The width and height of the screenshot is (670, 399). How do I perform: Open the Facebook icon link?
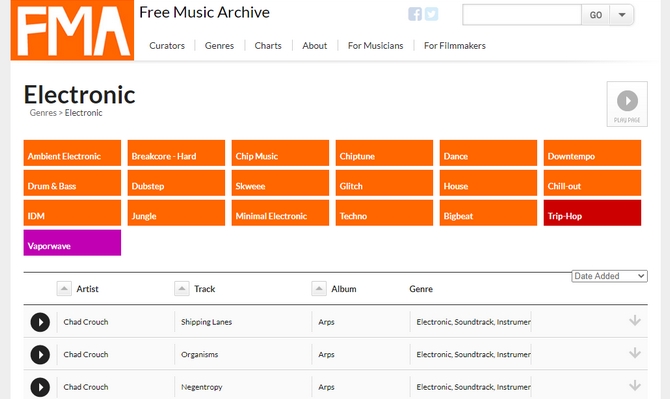(415, 14)
